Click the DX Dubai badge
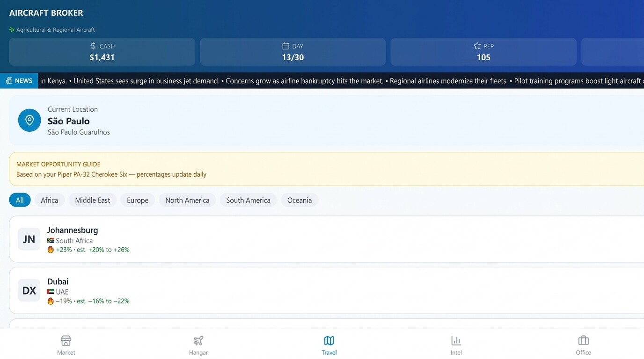Viewport: 644px width, 359px height. [x=29, y=291]
